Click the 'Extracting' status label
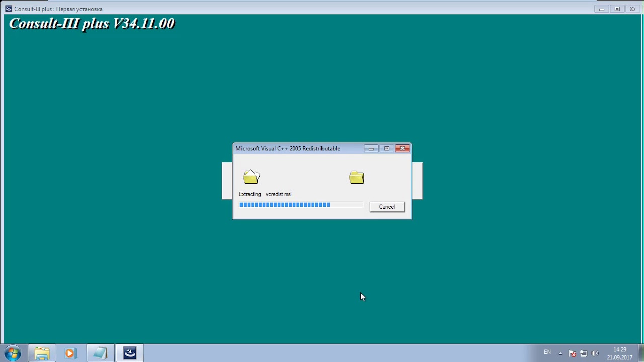This screenshot has height=362, width=644. point(250,194)
